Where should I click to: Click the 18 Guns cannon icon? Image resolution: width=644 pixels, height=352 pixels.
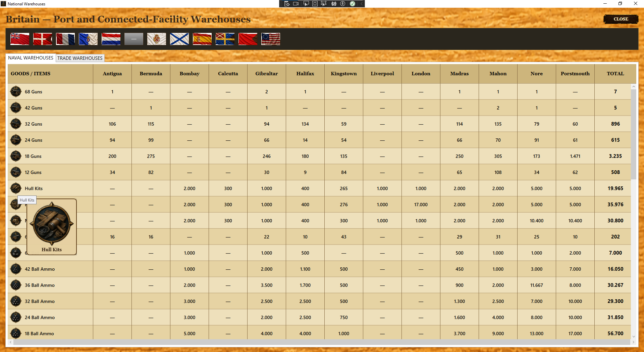pyautogui.click(x=16, y=156)
